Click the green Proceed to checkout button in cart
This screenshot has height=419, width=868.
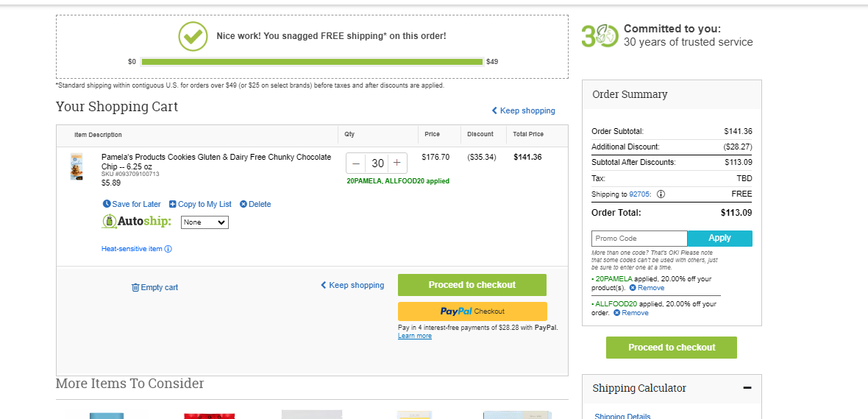[x=472, y=285]
